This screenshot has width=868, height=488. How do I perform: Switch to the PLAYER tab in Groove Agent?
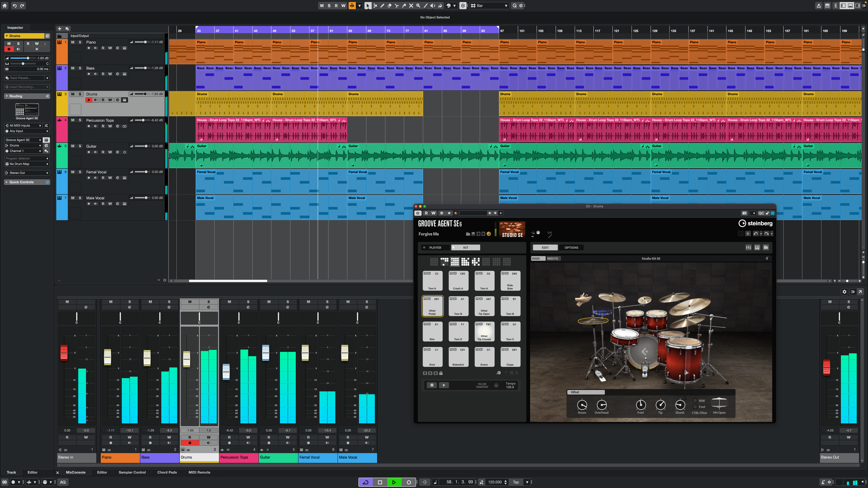coord(435,247)
